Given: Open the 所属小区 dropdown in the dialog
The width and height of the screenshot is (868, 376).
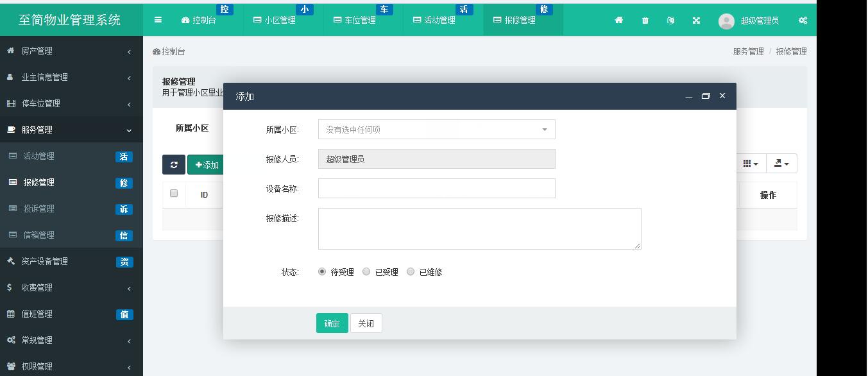Looking at the screenshot, I should coord(436,129).
